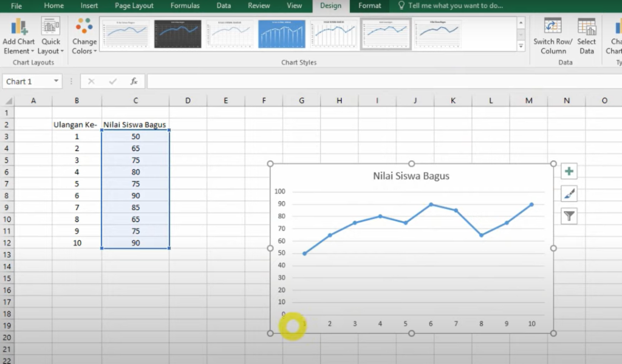Click cell B12 containing 10
Viewport: 622px width, 364px height.
77,243
